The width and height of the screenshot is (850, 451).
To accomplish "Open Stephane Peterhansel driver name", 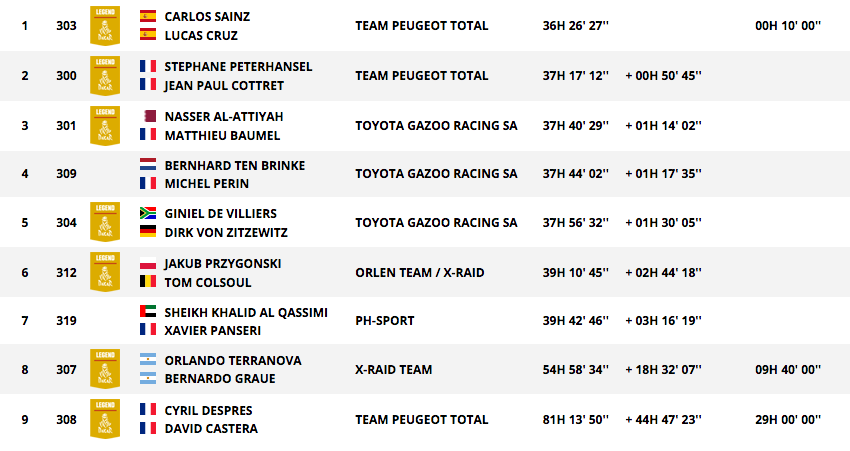I will [239, 66].
